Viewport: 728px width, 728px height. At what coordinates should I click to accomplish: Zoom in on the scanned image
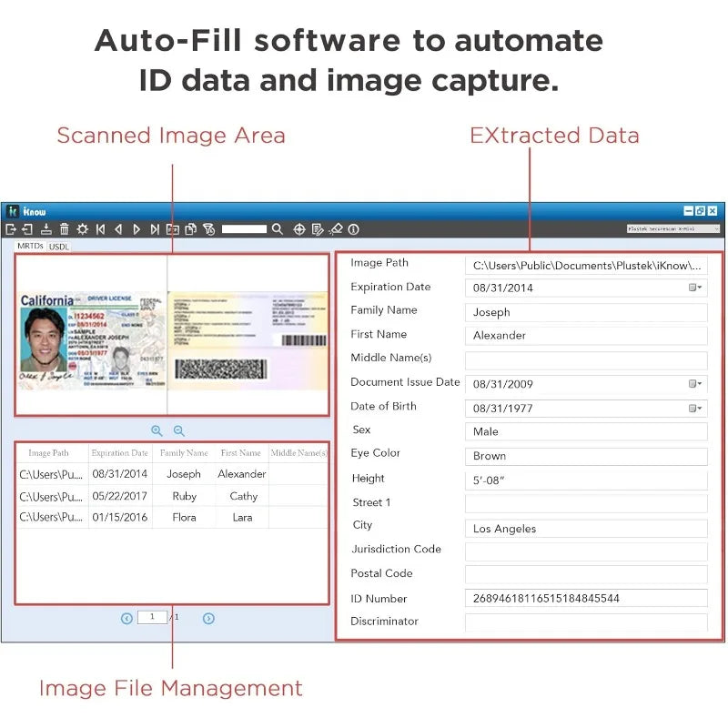click(x=157, y=430)
